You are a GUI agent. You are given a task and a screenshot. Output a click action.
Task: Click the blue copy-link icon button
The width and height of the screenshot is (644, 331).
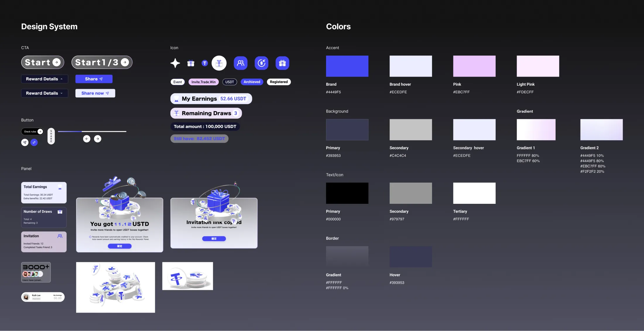tap(34, 142)
